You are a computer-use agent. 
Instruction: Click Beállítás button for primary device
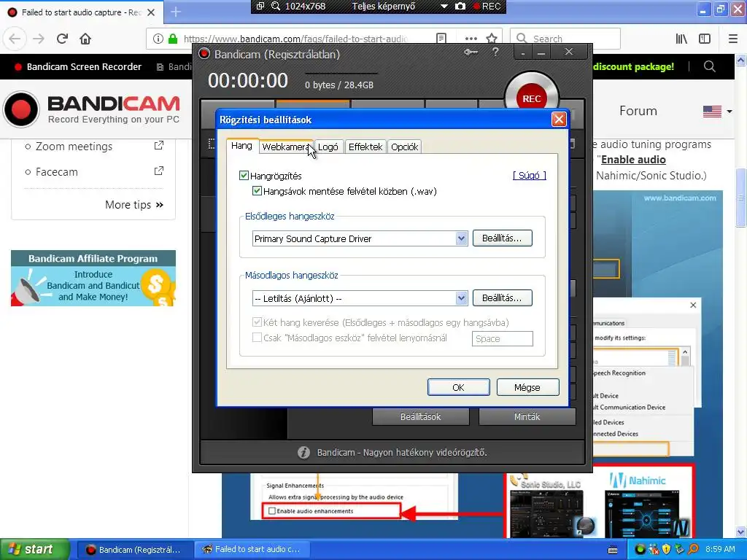click(502, 238)
